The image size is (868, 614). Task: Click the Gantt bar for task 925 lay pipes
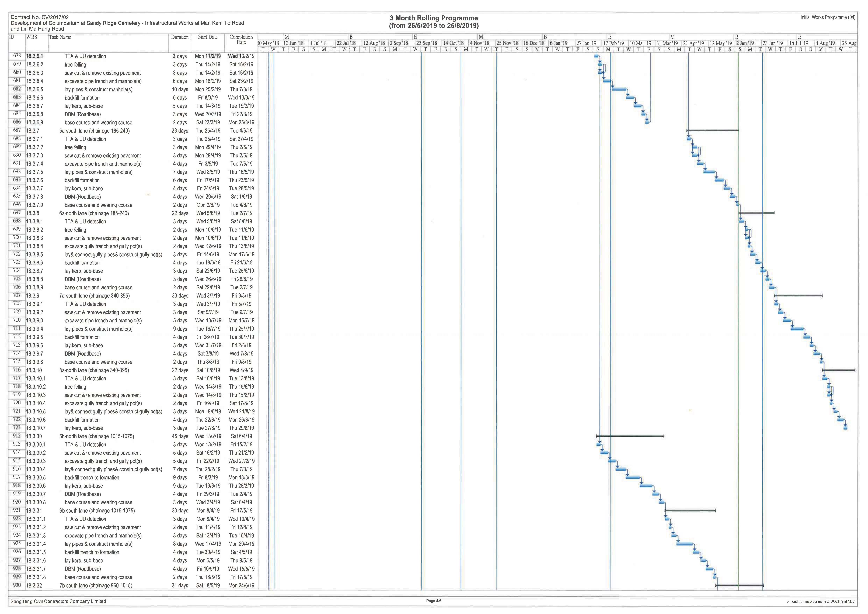(x=685, y=544)
